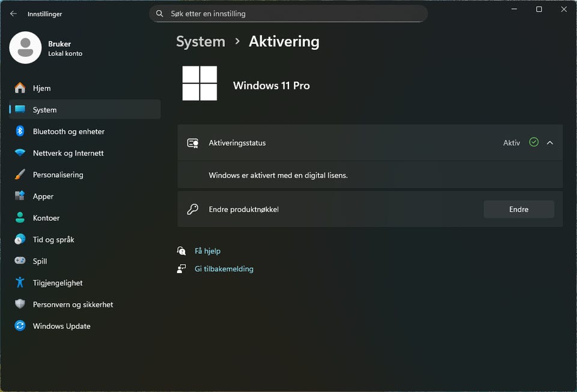Click the Apper icon in sidebar
Screen dimensions: 577x392
[20, 196]
